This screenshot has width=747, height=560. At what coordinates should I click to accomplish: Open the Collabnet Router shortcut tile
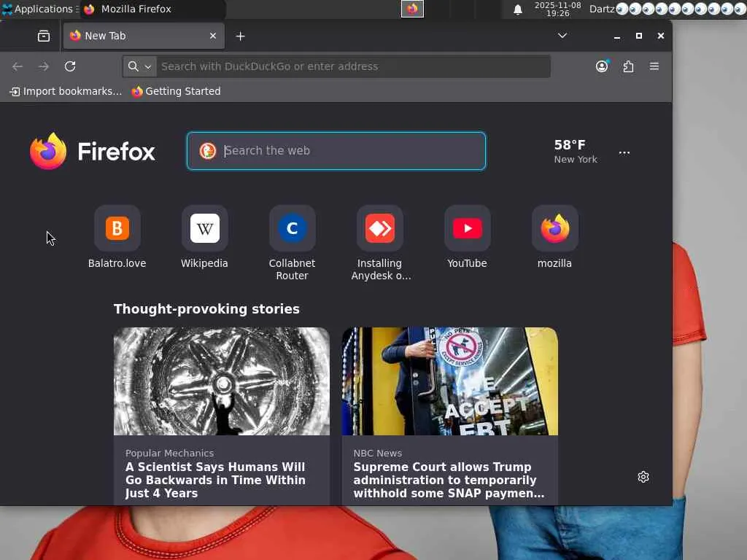click(292, 243)
